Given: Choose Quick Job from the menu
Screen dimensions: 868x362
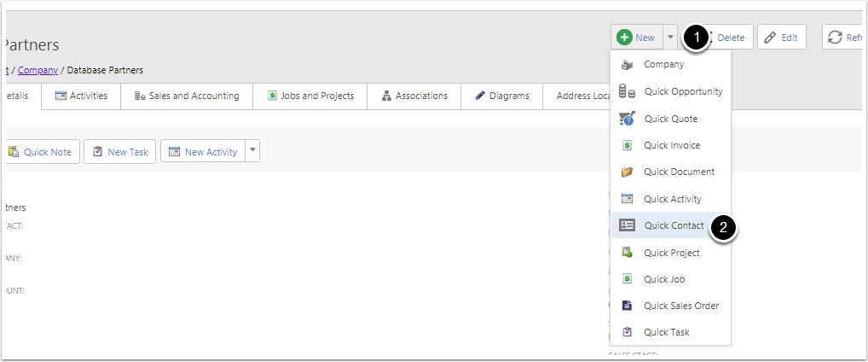Looking at the screenshot, I should pos(664,279).
